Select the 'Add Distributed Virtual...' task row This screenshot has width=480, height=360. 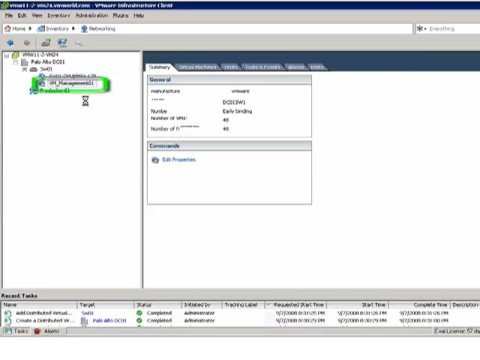[x=240, y=313]
